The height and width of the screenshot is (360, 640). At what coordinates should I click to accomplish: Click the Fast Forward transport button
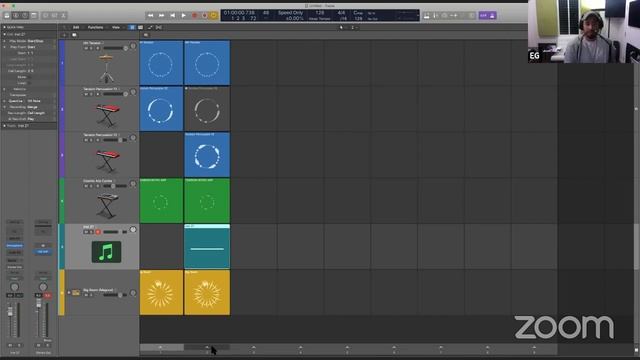click(162, 16)
